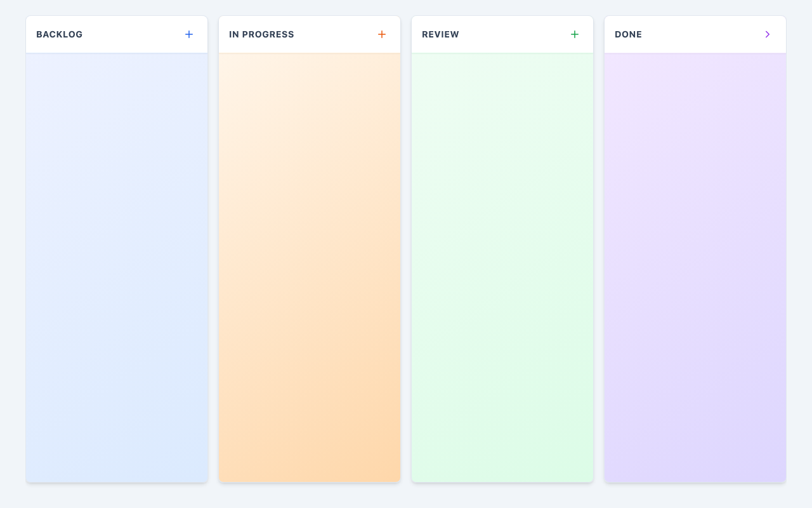Click the purple right-arrow chevron
The image size is (812, 508).
point(768,34)
